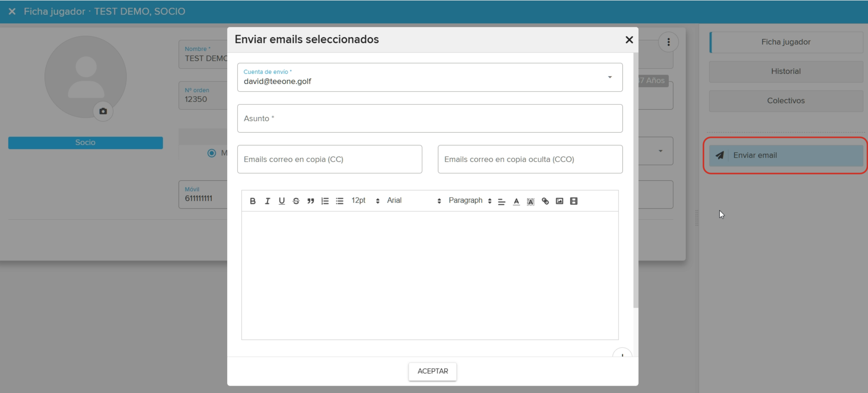Click the Móvil phone field
868x393 pixels.
pyautogui.click(x=203, y=194)
